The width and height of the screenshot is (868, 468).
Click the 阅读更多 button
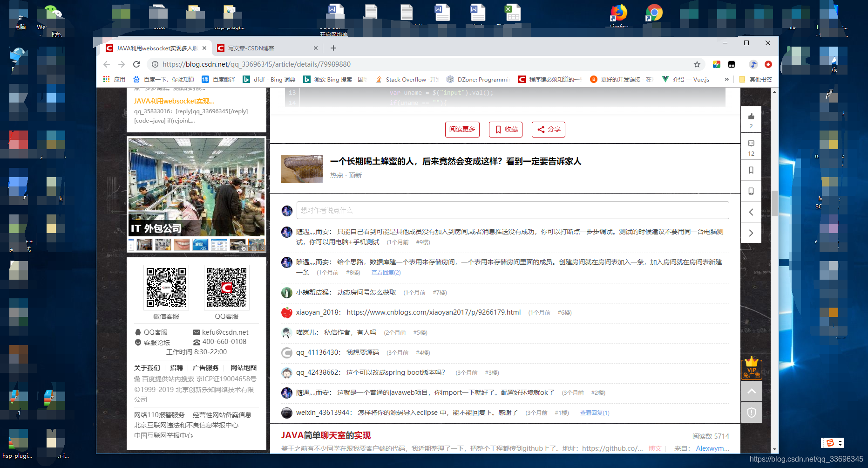[462, 129]
